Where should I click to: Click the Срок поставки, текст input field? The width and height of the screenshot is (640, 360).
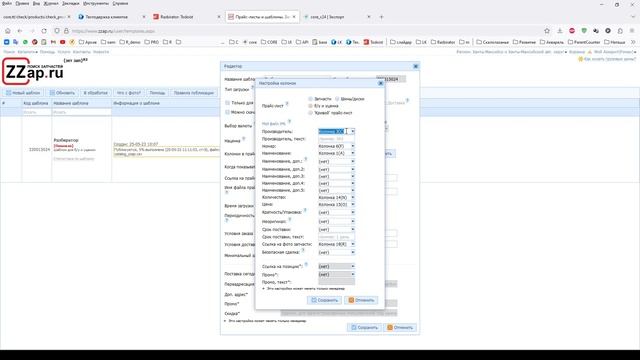[336, 237]
